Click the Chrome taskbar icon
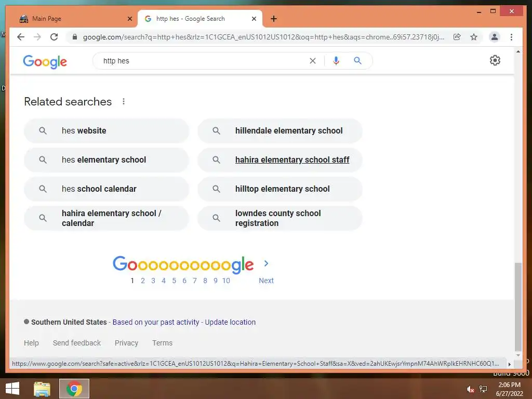Viewport: 532px width, 399px height. (x=74, y=389)
